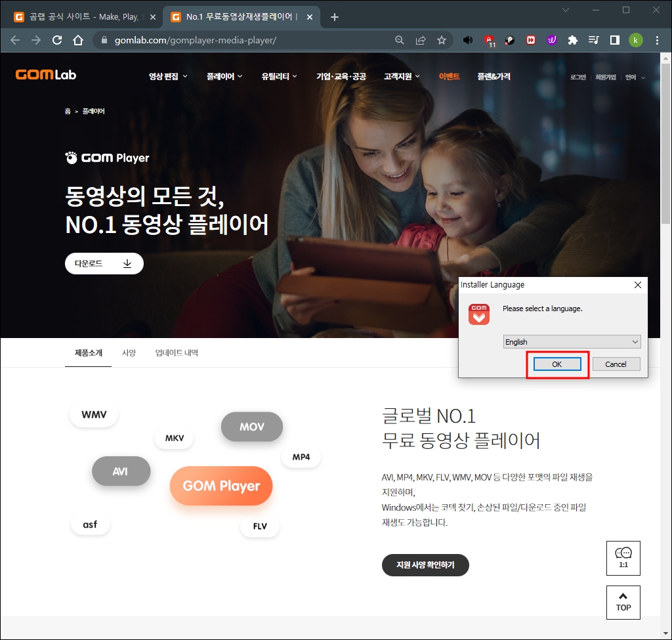Open the Chrome side panel icon
Screen dimensions: 672x640
click(x=614, y=40)
